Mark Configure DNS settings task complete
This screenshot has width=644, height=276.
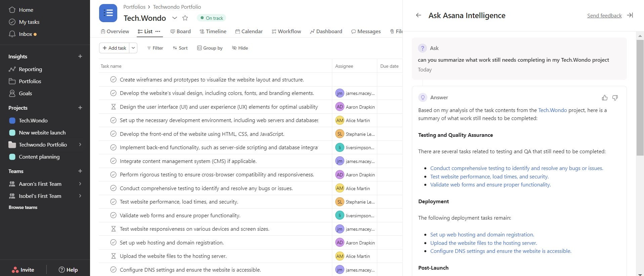tap(113, 270)
